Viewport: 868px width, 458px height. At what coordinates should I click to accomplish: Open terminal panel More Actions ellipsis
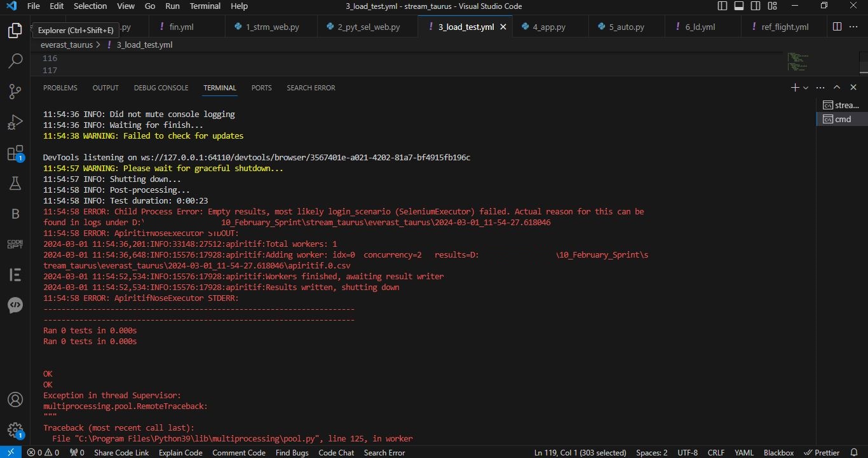pyautogui.click(x=820, y=88)
